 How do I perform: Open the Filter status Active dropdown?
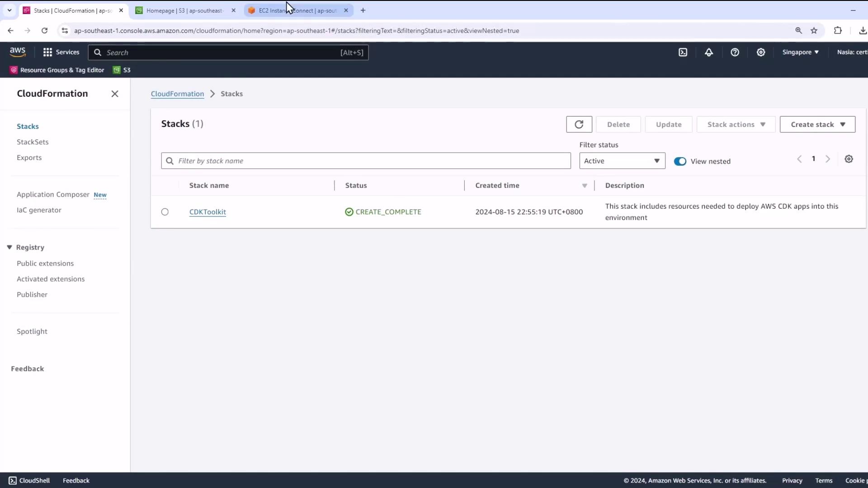[x=622, y=161]
